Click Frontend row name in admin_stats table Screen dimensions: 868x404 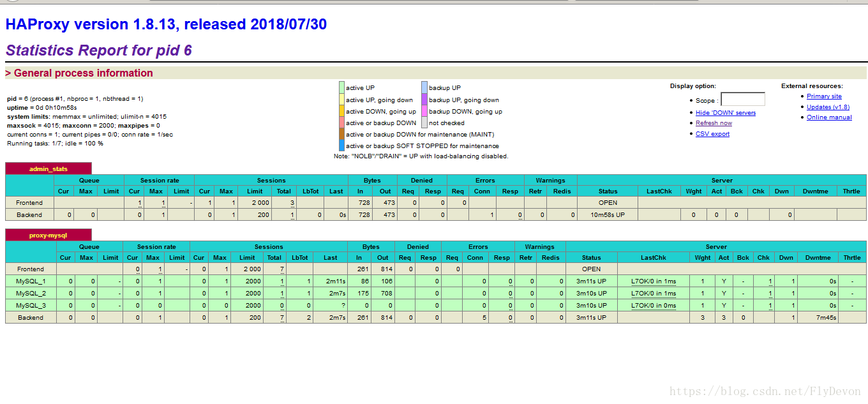(29, 202)
